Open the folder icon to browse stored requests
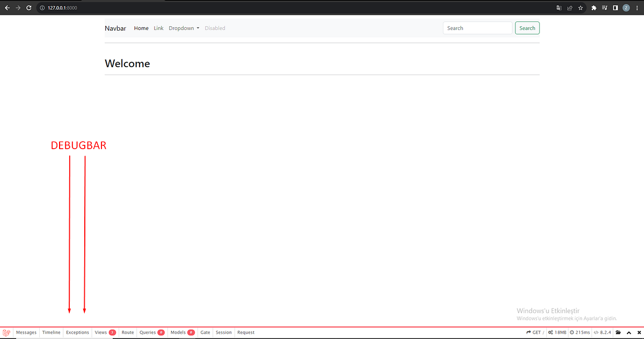The height and width of the screenshot is (339, 644). 618,332
